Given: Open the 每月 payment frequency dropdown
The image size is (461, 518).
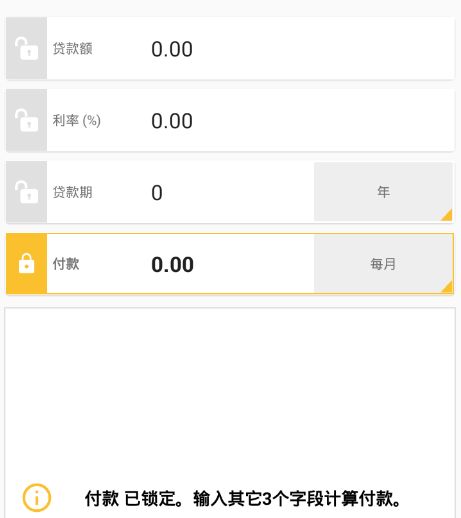Looking at the screenshot, I should pyautogui.click(x=383, y=264).
